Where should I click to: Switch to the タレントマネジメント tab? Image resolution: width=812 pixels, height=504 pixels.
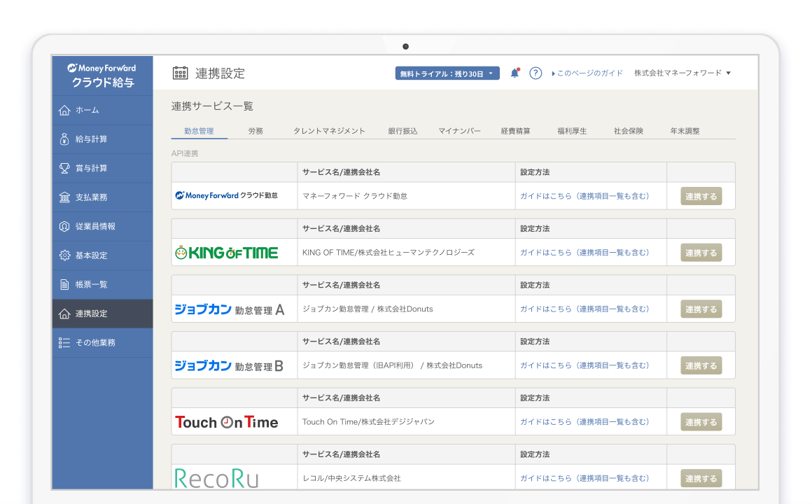(330, 131)
